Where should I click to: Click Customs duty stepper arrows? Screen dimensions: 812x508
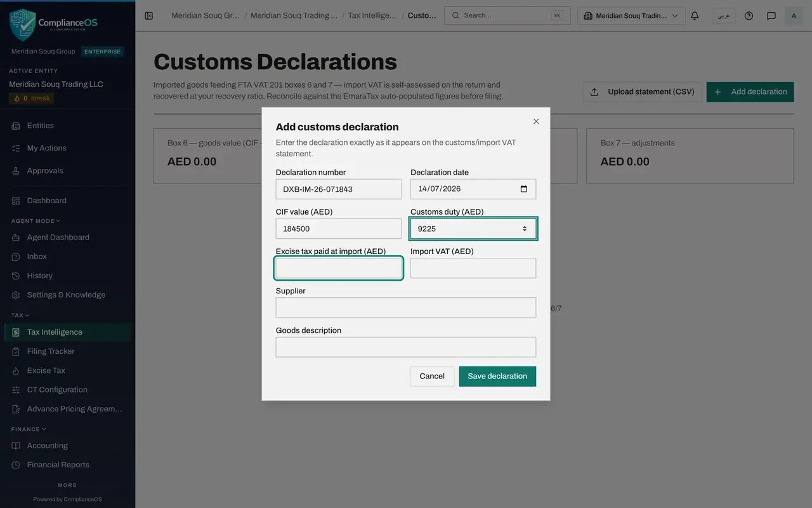point(525,229)
